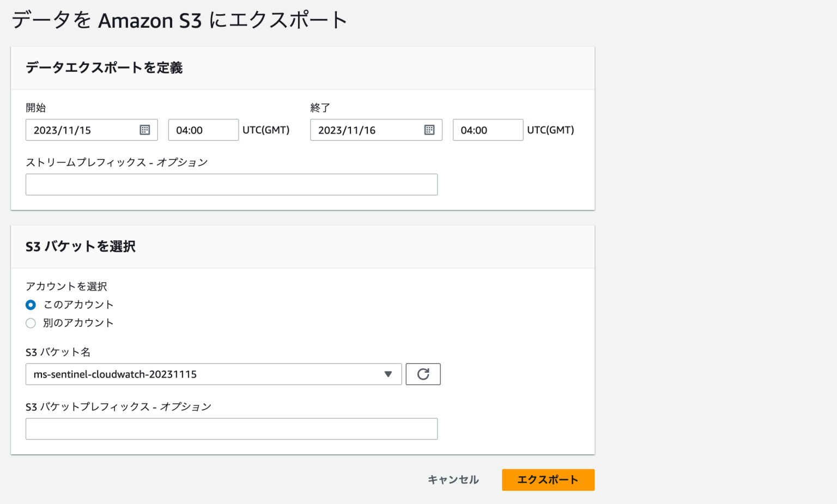The height and width of the screenshot is (504, 837).
Task: Select the 別のアカウント radio button
Action: click(x=31, y=323)
